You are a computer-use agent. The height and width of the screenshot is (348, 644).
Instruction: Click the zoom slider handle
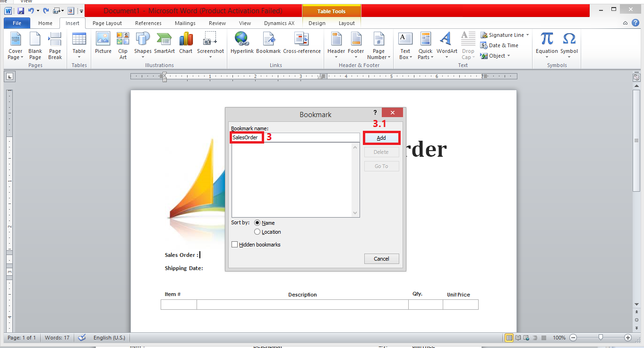pos(601,338)
